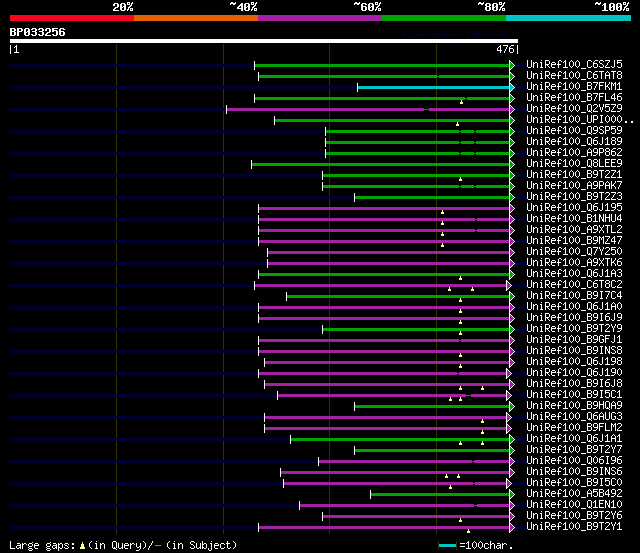
Task: Click the orange ~40% identity color band
Action: point(196,18)
